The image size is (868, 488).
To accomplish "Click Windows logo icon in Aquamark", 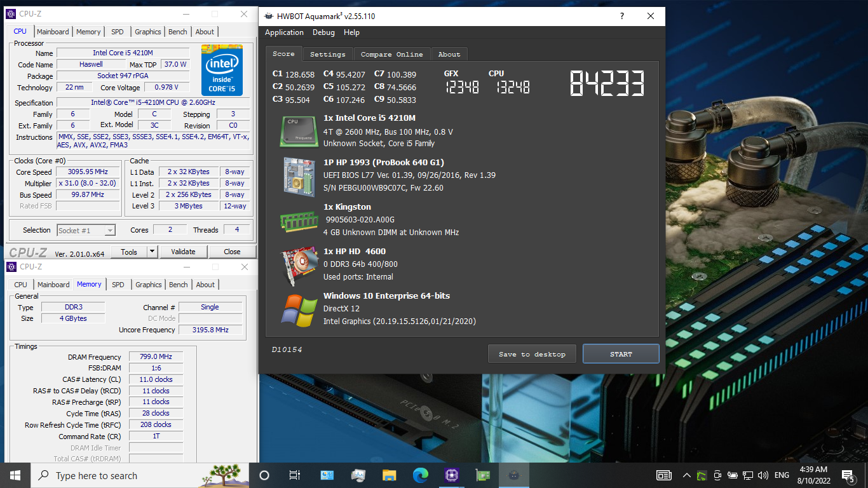I will (x=299, y=310).
